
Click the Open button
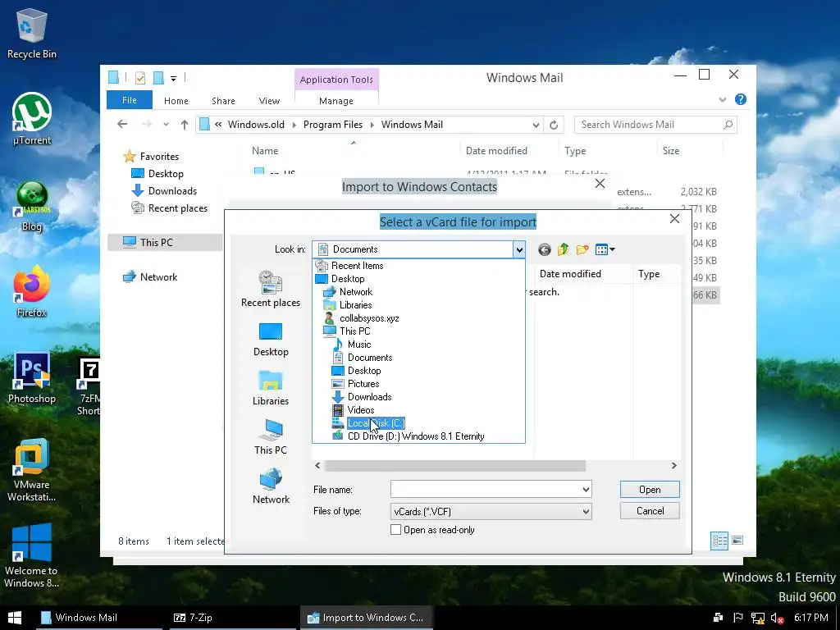point(650,490)
